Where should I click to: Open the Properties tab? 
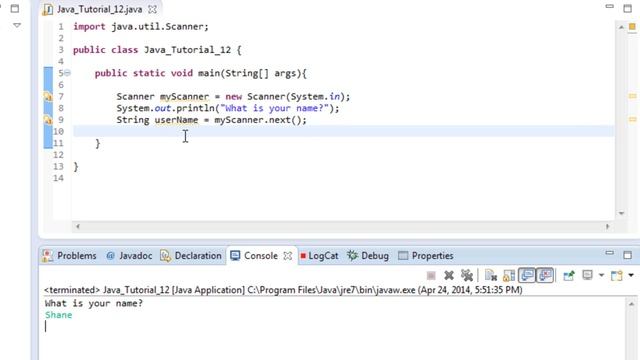(426, 256)
